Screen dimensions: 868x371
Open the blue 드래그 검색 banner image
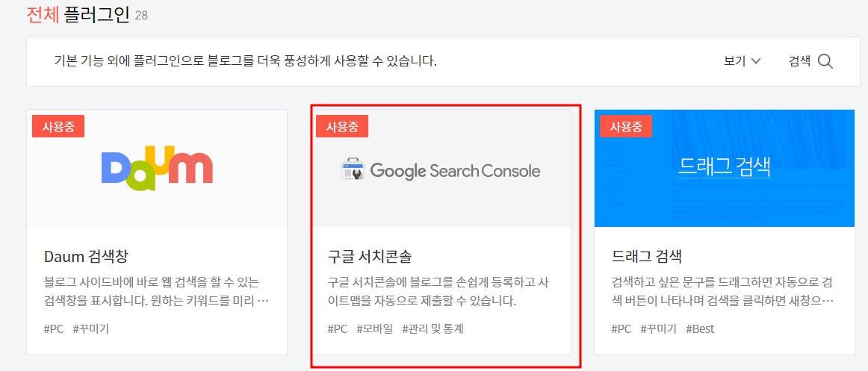click(x=725, y=168)
